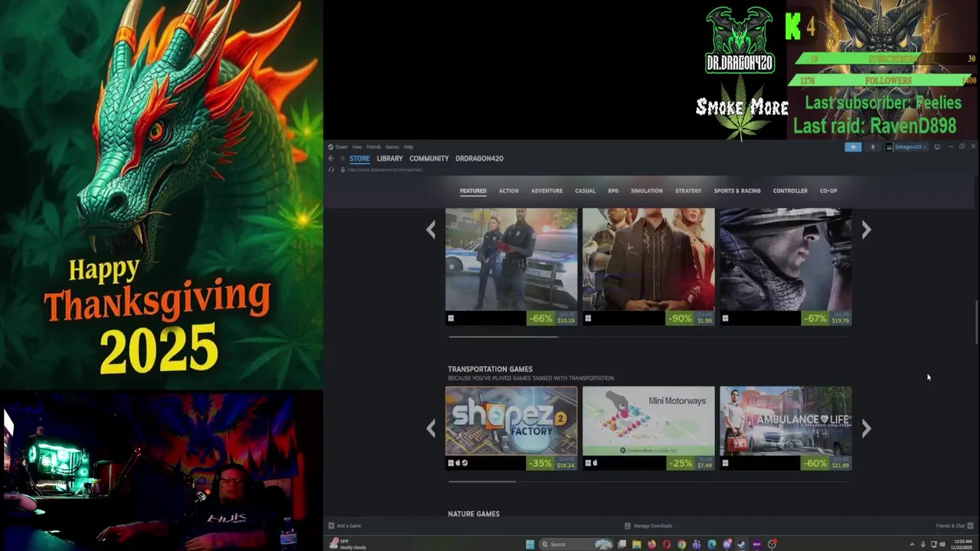
Task: Open Opera browser from the taskbar
Action: point(667,544)
